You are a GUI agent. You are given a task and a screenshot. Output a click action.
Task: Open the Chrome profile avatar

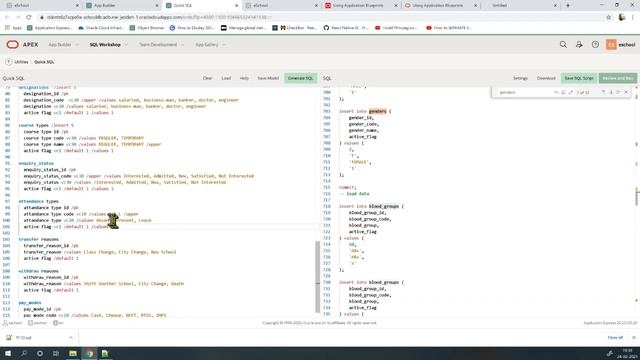tap(622, 17)
